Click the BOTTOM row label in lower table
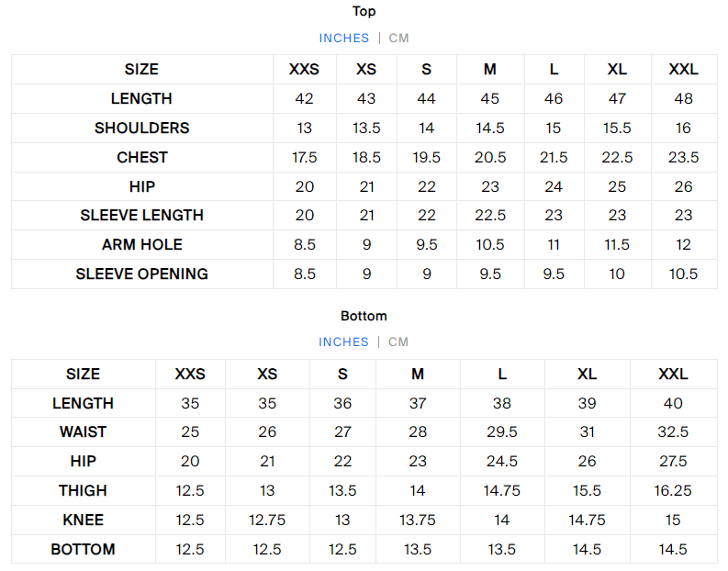 84,549
